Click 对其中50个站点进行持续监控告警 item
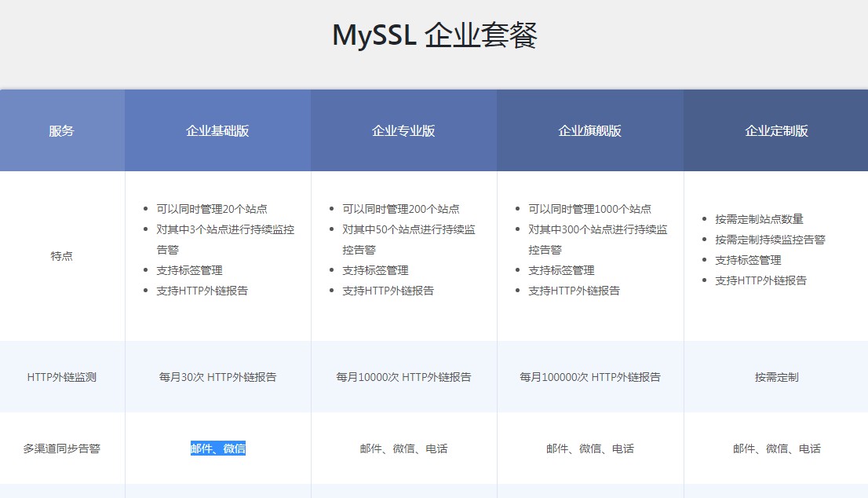868x498 pixels. 409,240
